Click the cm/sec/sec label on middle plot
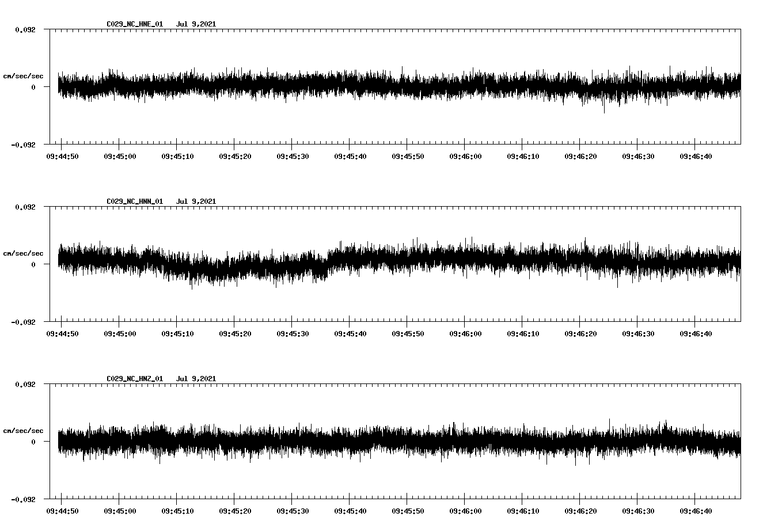782x532 pixels. click(x=23, y=253)
